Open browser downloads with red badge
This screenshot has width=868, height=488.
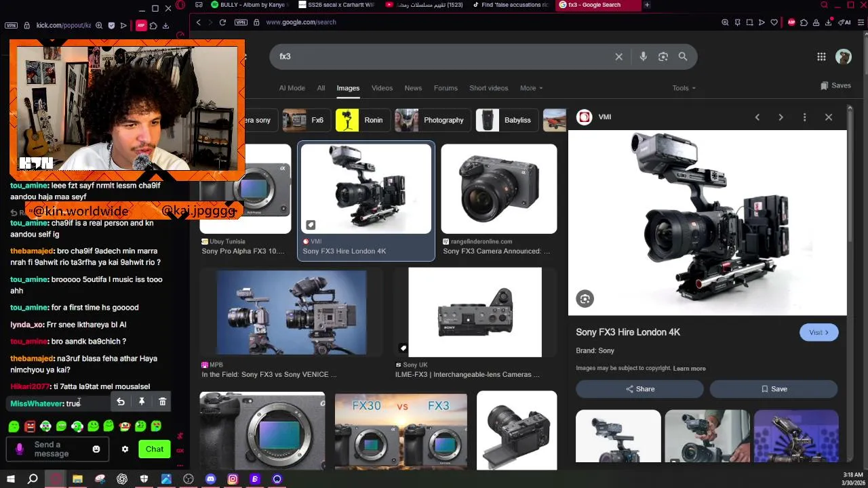pyautogui.click(x=829, y=22)
